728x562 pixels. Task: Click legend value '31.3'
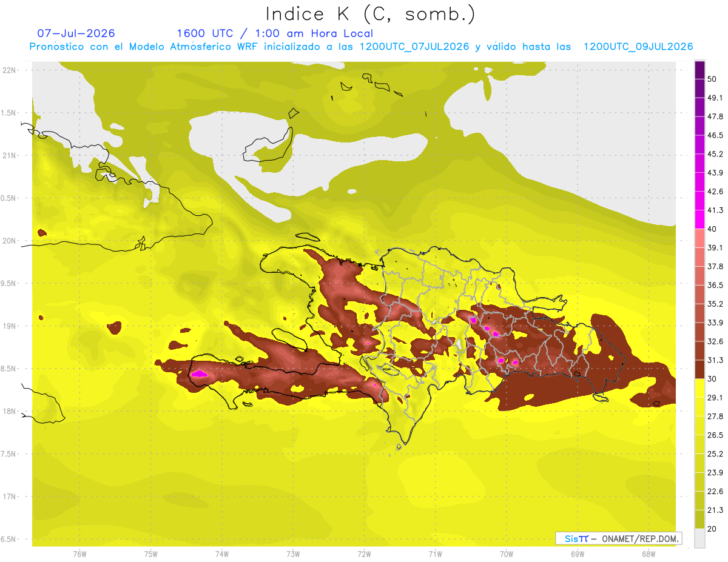[715, 360]
